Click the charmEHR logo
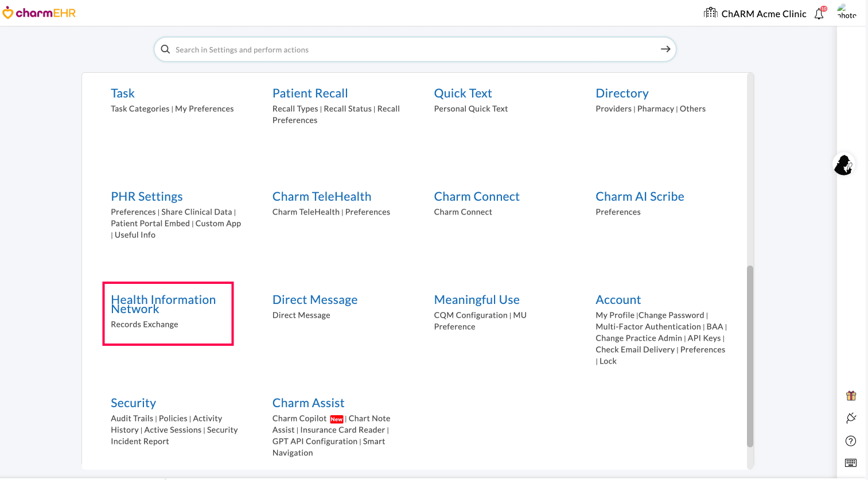 click(39, 13)
